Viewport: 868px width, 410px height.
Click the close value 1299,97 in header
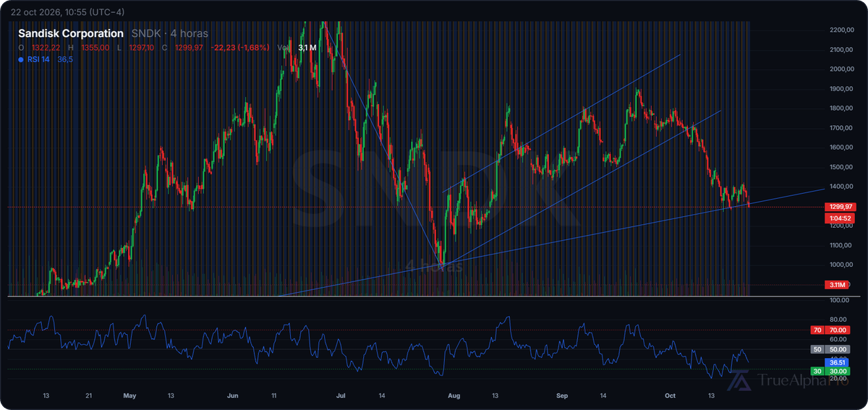click(190, 48)
